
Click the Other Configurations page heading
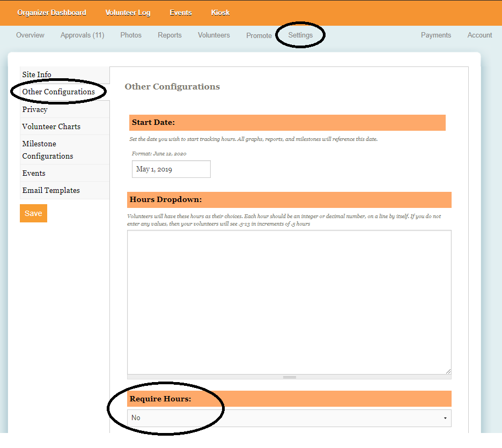[x=172, y=86]
